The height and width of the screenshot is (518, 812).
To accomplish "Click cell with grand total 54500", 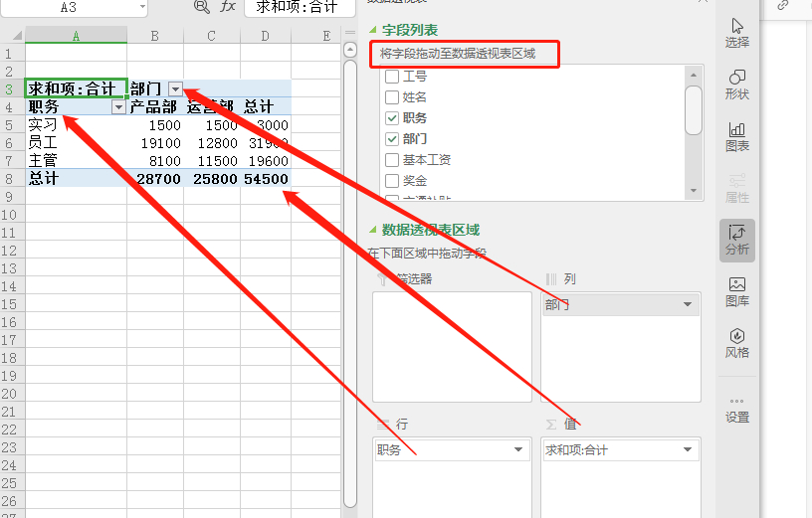I will [x=266, y=179].
